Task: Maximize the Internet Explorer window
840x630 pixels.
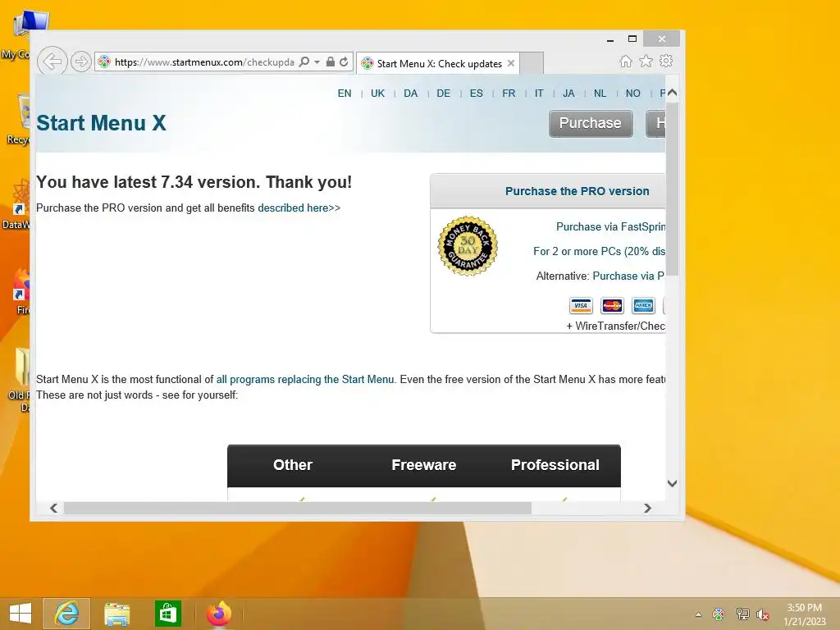Action: (x=632, y=39)
